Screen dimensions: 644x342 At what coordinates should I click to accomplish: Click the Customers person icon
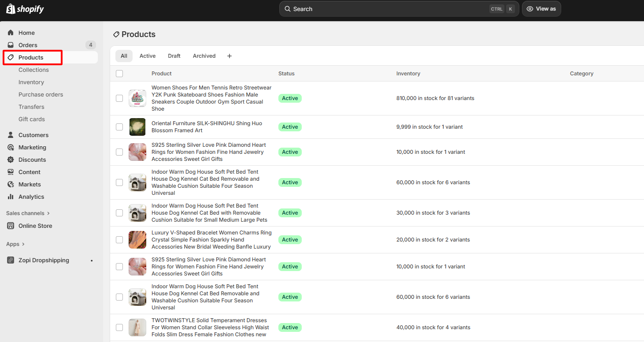tap(11, 135)
